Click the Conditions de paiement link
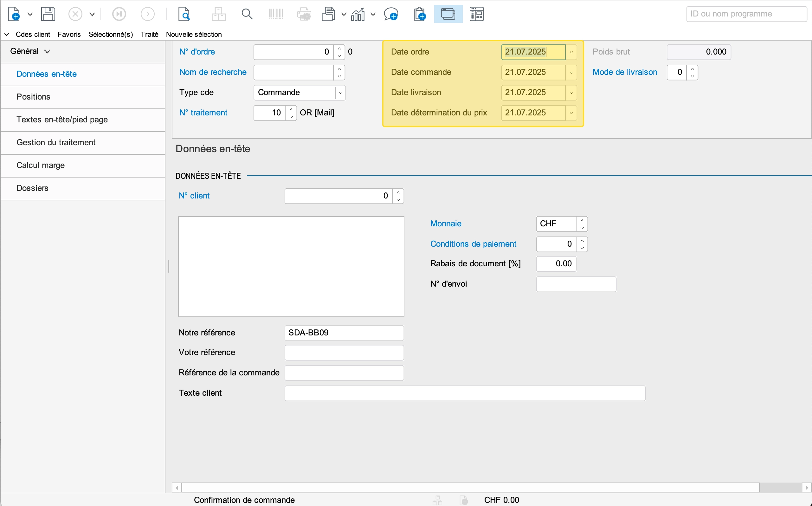 (x=473, y=244)
